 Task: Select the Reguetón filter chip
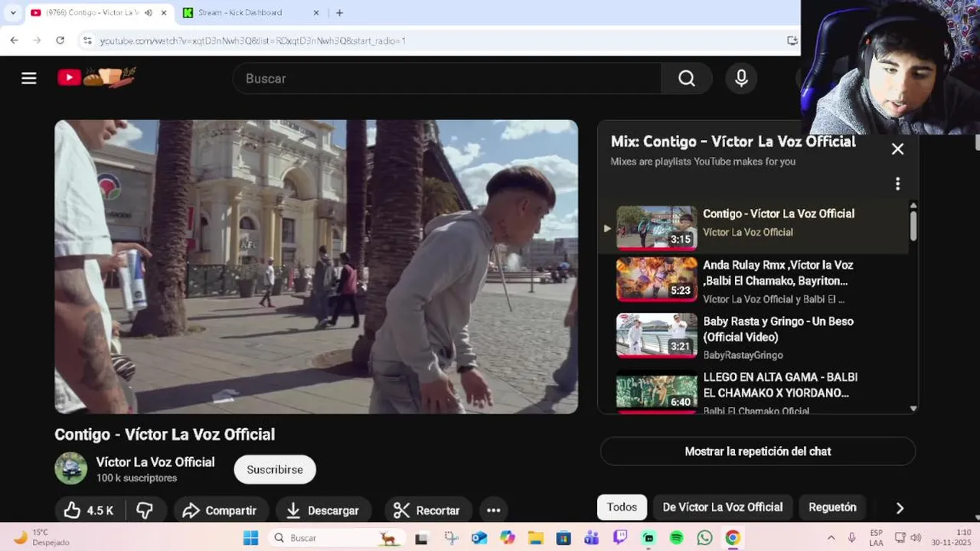(x=832, y=507)
